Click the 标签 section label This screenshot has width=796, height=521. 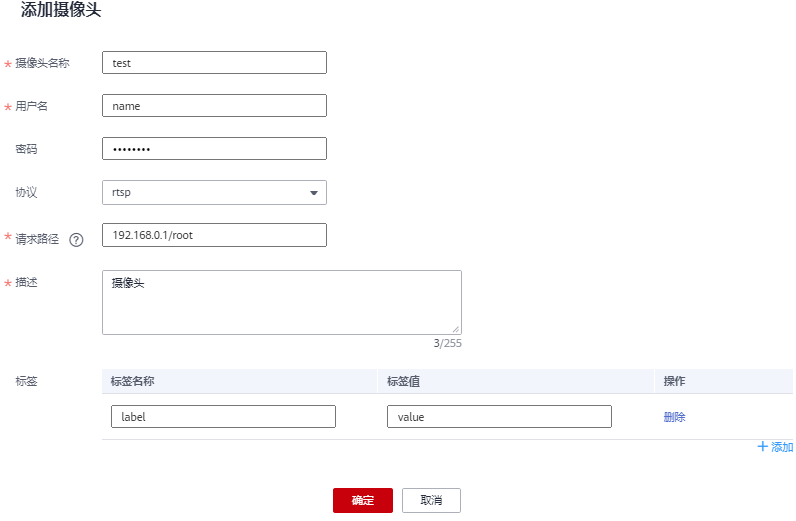pyautogui.click(x=26, y=381)
